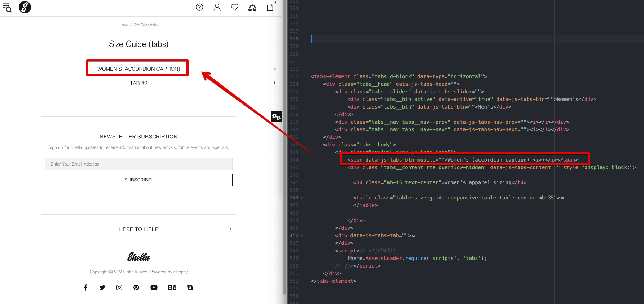Click the tabs__nav--prev code line

tap(452, 122)
